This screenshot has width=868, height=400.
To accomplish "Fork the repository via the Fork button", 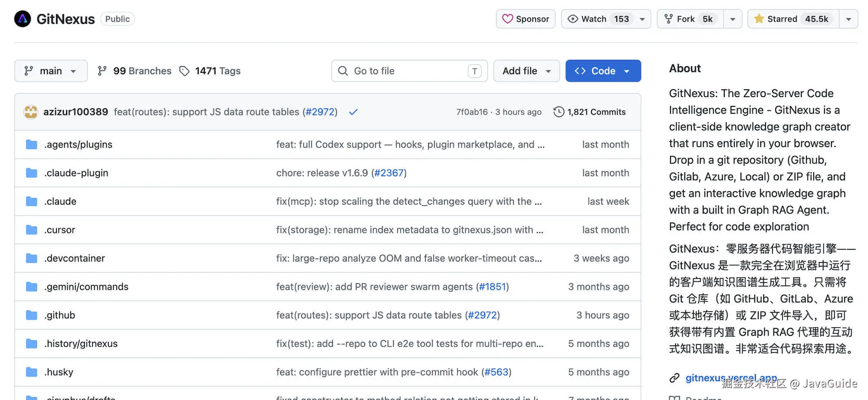I will [x=690, y=19].
